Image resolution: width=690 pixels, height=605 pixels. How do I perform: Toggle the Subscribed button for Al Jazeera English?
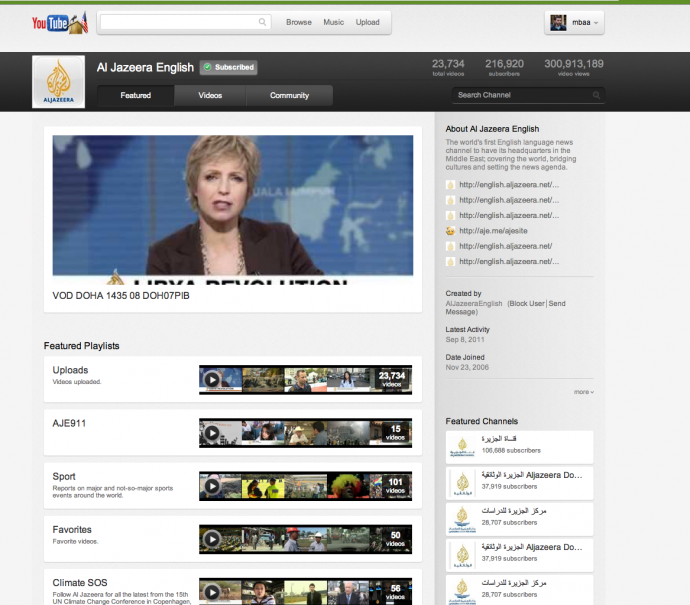point(229,67)
